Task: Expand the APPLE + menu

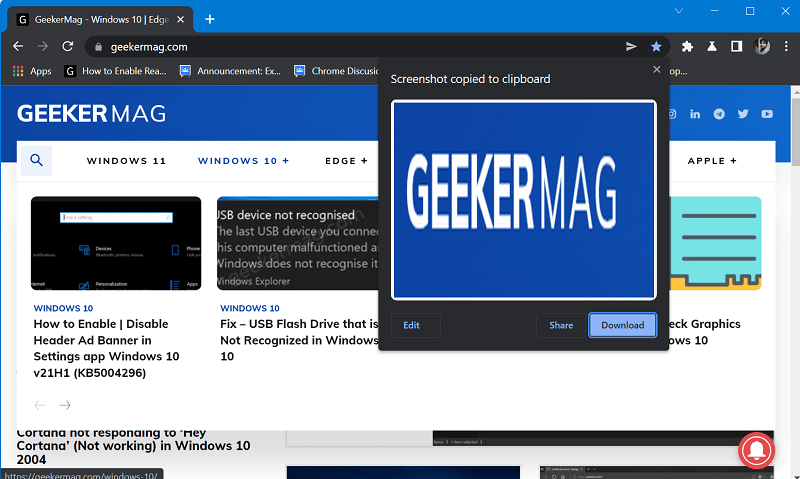Action: coord(712,161)
